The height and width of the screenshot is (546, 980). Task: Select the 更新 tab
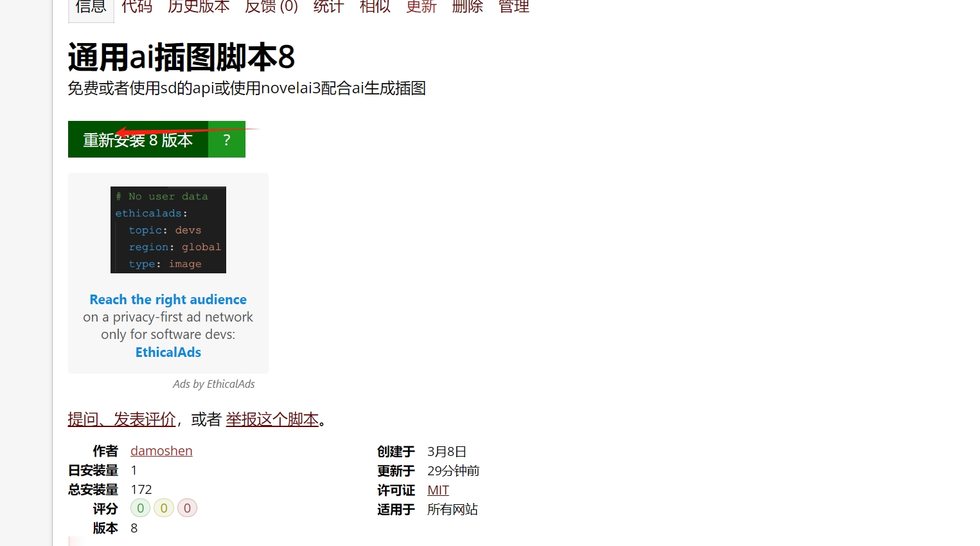coord(421,7)
